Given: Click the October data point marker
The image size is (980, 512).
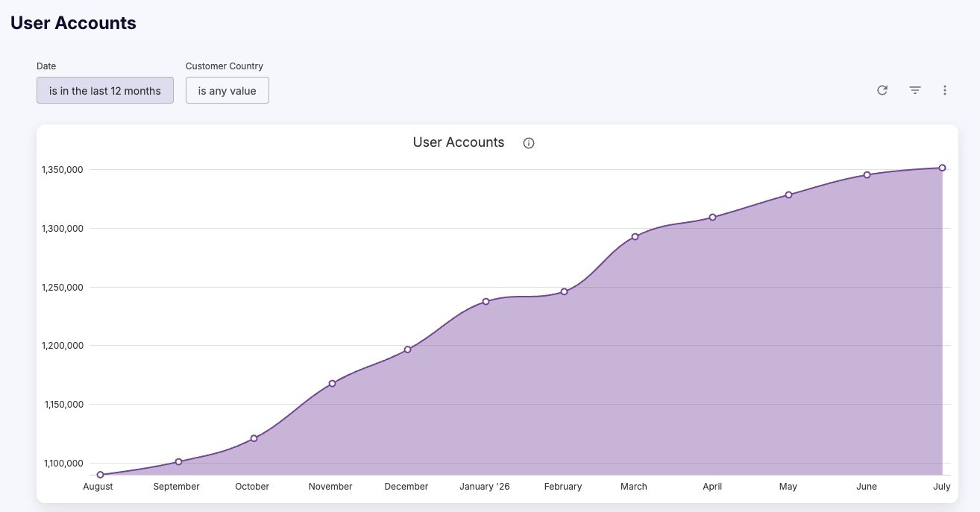Looking at the screenshot, I should click(254, 438).
